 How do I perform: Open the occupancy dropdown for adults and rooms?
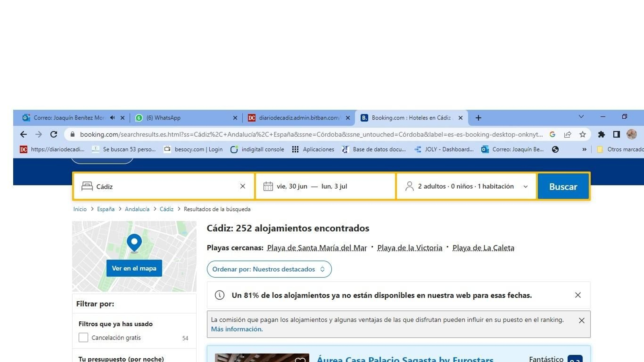coord(526,186)
